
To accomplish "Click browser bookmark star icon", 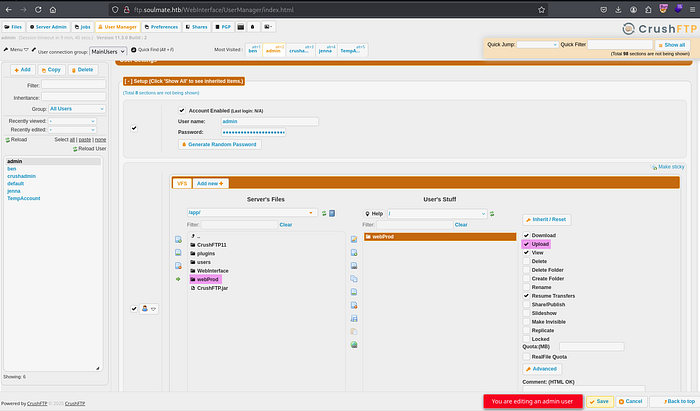I will pos(542,9).
